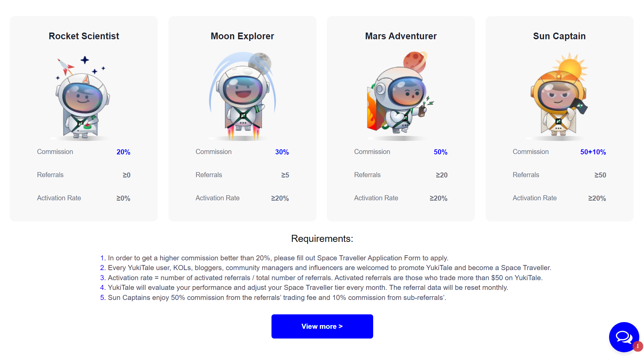644x362 pixels.
Task: Click Mars Adventurer 50% commission value
Action: coord(441,152)
